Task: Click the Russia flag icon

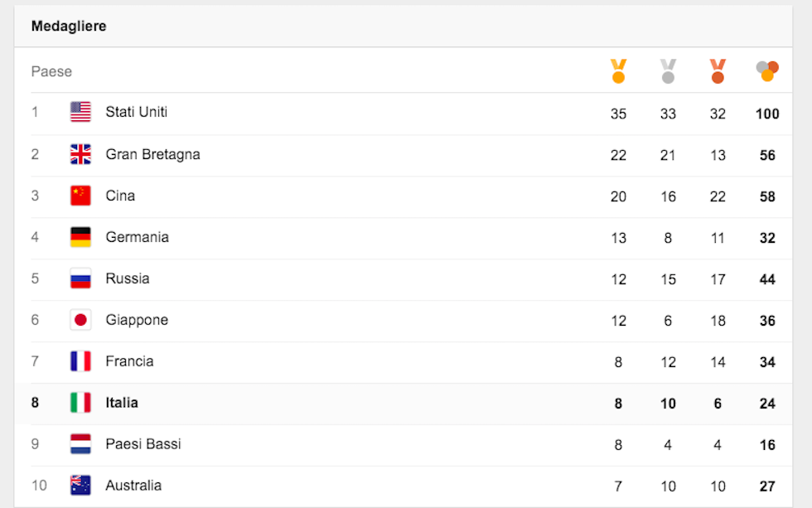Action: (x=80, y=278)
